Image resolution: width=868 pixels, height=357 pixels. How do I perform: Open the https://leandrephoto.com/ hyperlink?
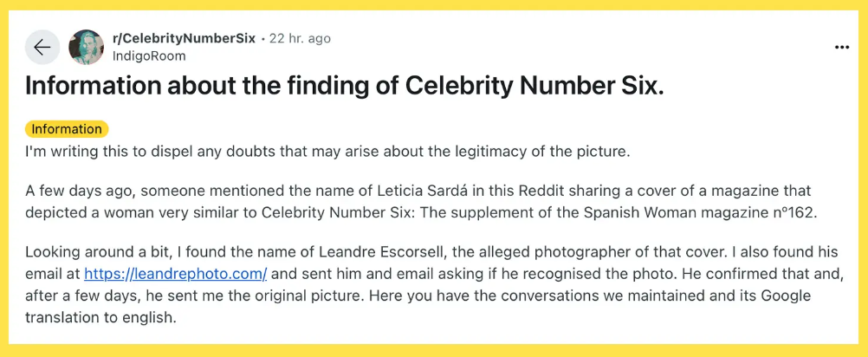point(176,274)
